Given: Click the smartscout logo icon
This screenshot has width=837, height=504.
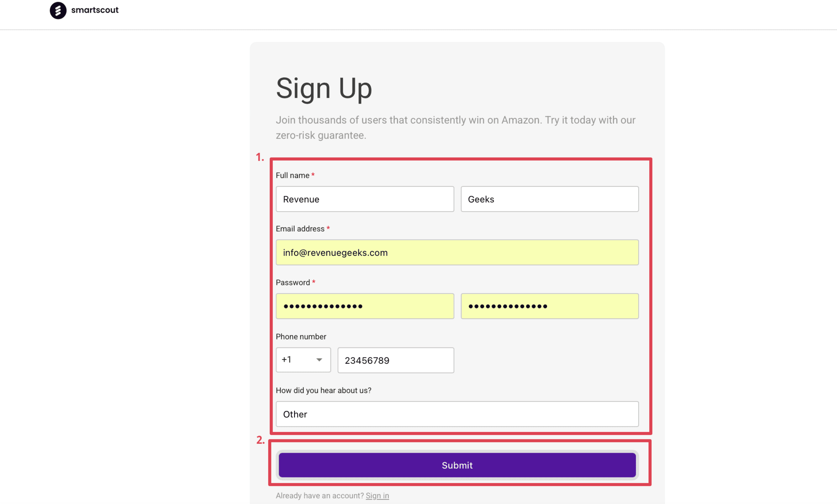Looking at the screenshot, I should (58, 10).
